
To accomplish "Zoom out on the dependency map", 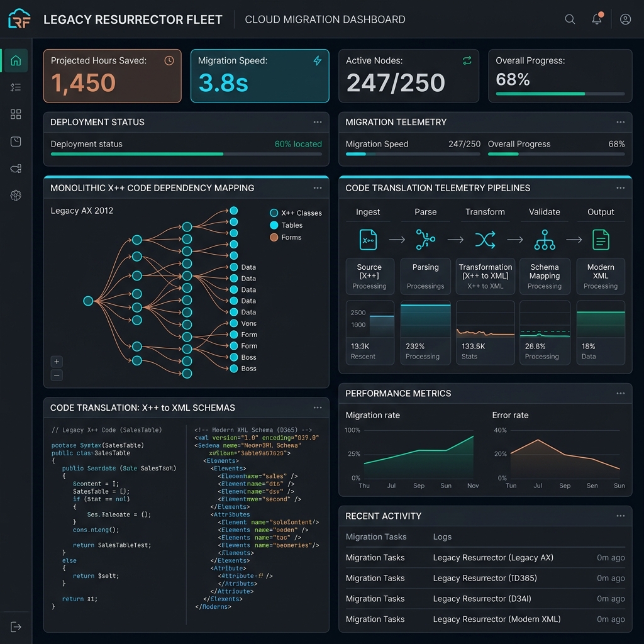I will tap(57, 375).
